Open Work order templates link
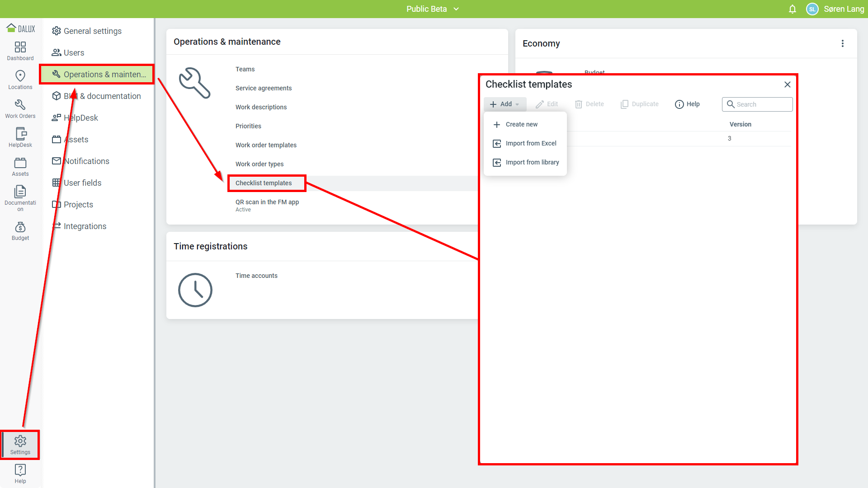 coord(266,145)
